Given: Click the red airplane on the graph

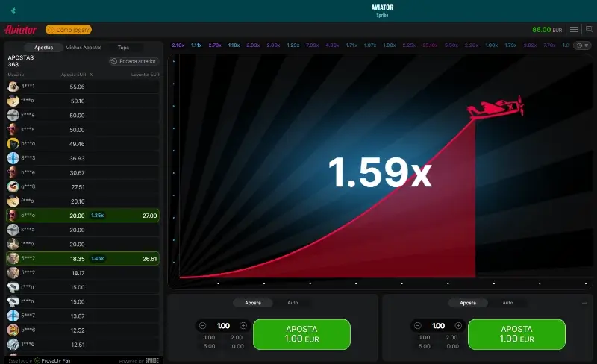Looking at the screenshot, I should 496,107.
